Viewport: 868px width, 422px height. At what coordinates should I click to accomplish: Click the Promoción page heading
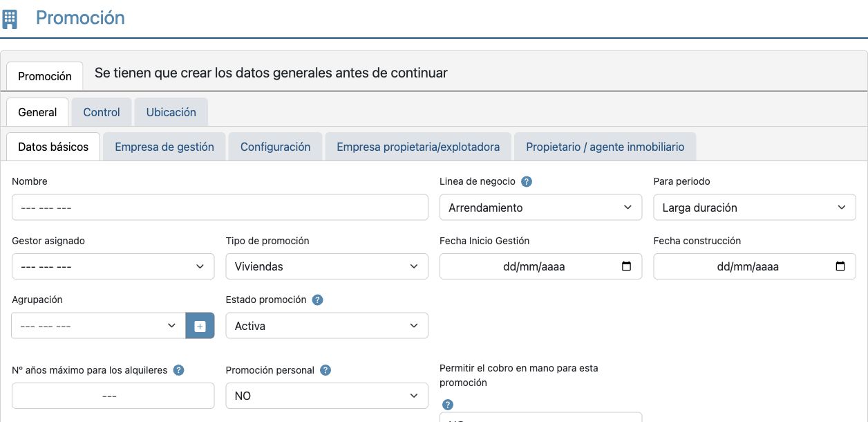tap(80, 18)
